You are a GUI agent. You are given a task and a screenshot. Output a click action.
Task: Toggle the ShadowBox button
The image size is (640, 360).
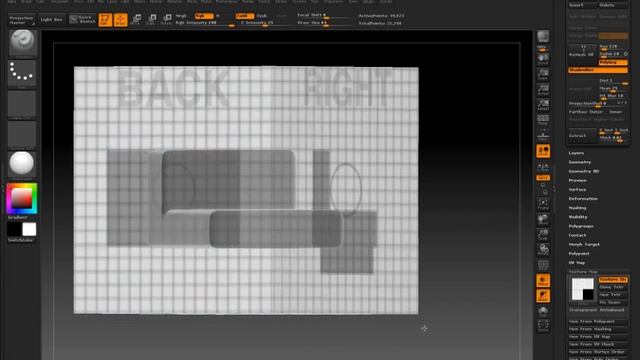coord(598,70)
